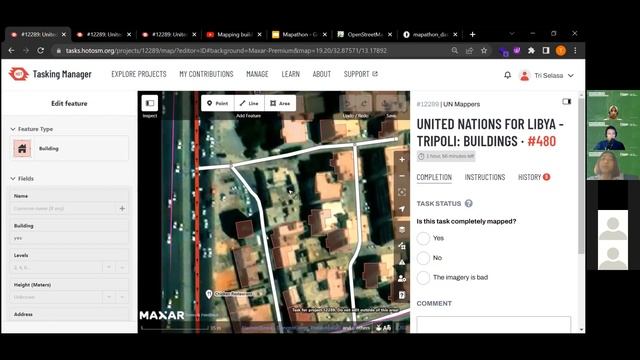
Task: Open the Chrome three-dot menu
Action: point(575,51)
